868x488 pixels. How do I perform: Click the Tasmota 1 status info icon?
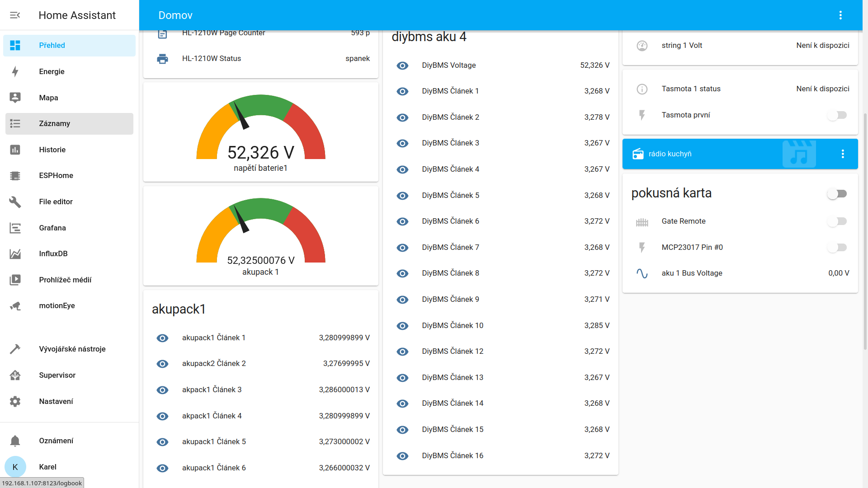coord(642,89)
